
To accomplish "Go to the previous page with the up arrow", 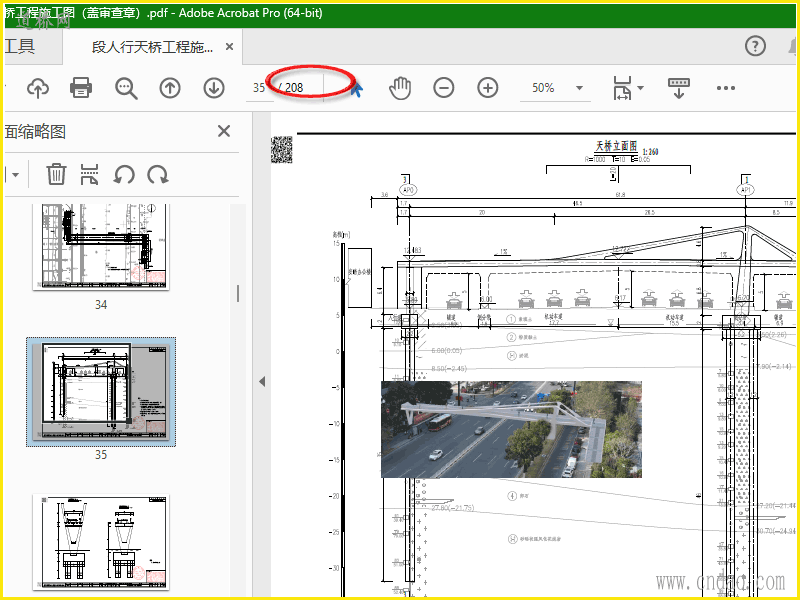I will pyautogui.click(x=170, y=88).
